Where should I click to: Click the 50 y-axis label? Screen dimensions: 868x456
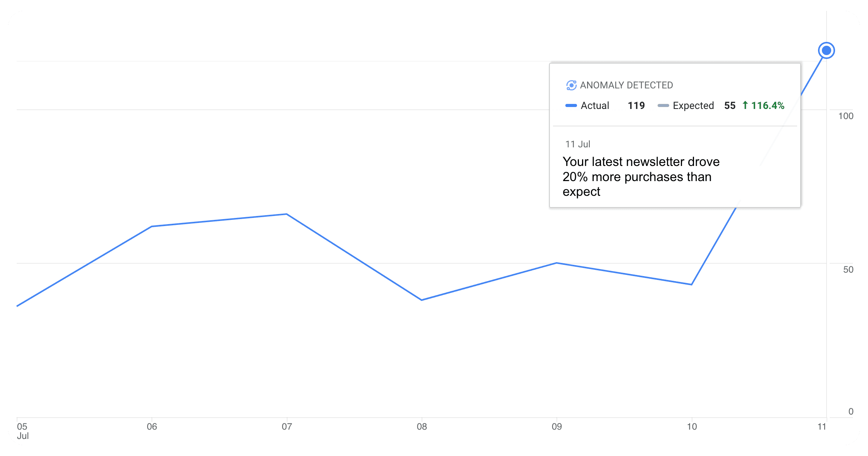click(848, 269)
